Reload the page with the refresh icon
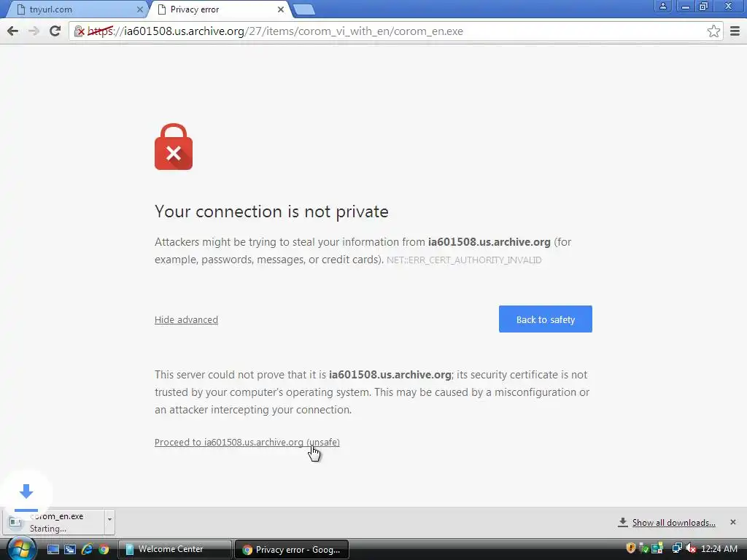747x560 pixels. [x=55, y=31]
